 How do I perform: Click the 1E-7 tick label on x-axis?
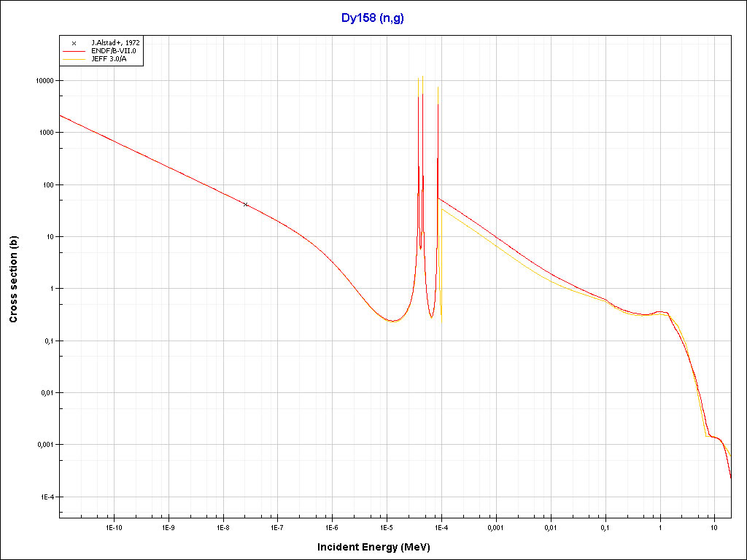[x=277, y=526]
